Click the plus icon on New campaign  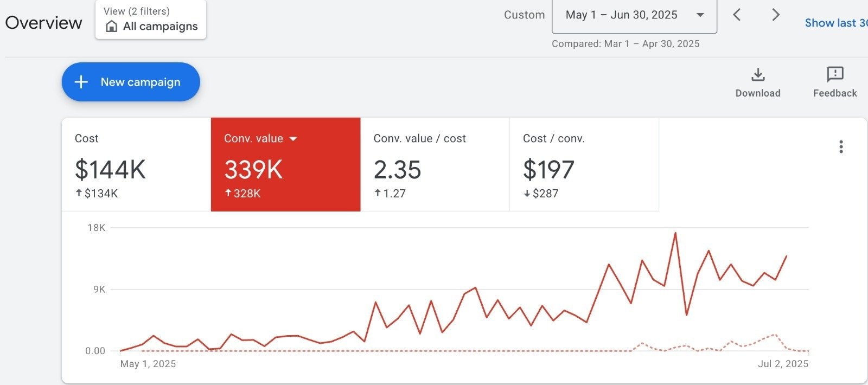click(x=81, y=82)
